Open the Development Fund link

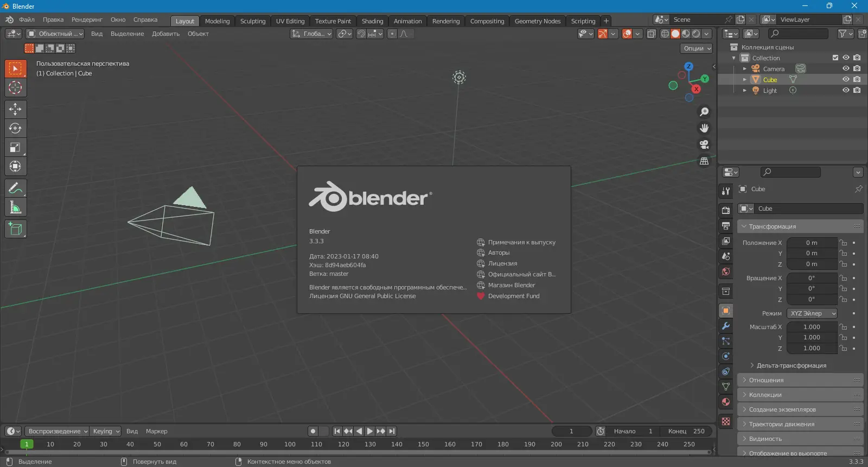point(508,296)
